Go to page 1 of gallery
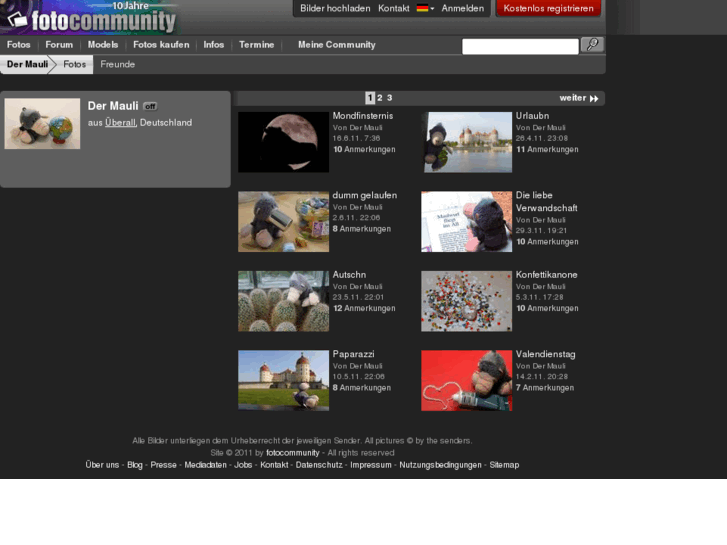Screen dimensions: 727x545 click(370, 98)
